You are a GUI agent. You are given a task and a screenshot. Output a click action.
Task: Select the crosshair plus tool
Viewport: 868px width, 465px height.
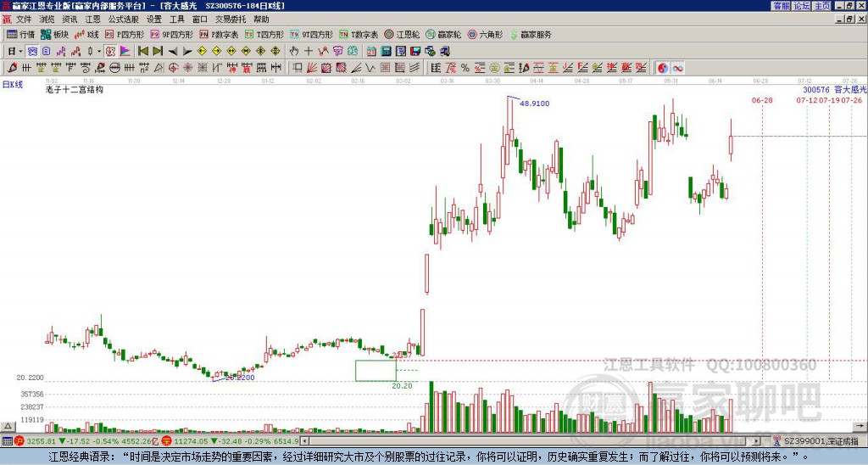pos(309,52)
